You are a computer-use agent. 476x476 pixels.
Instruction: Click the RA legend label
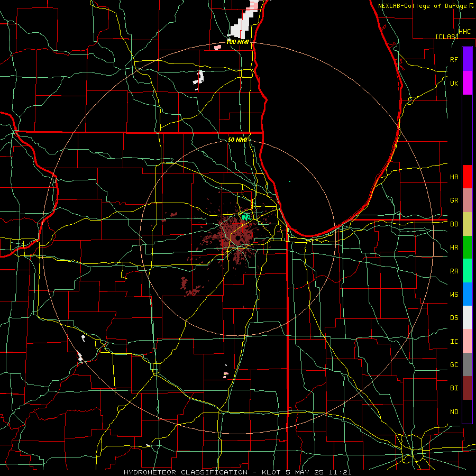point(454,271)
